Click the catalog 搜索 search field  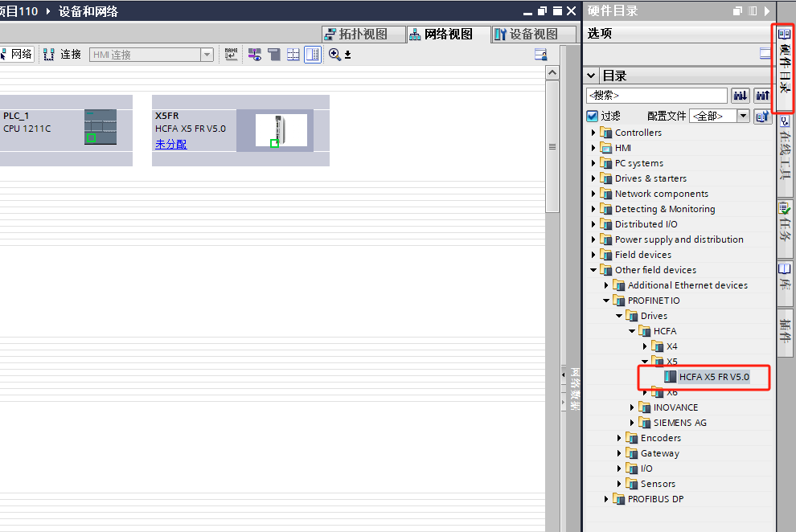[x=657, y=96]
